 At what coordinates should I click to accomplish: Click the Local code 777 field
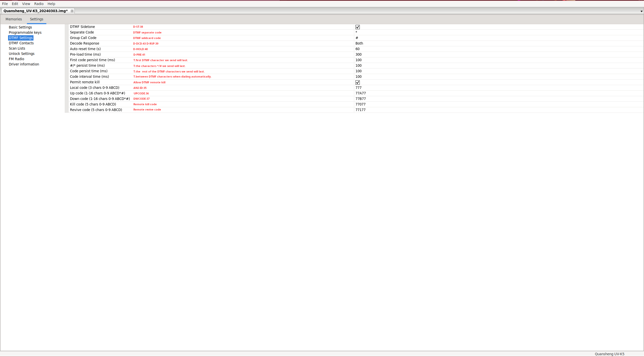(x=358, y=88)
